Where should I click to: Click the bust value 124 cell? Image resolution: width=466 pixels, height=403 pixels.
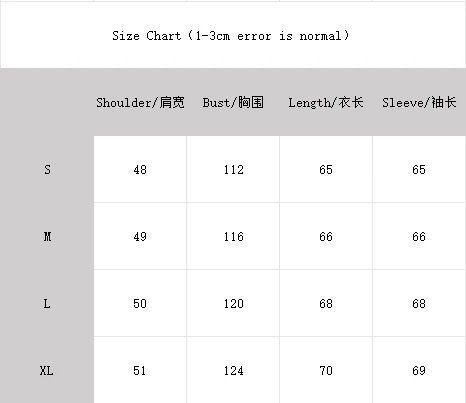tap(233, 370)
